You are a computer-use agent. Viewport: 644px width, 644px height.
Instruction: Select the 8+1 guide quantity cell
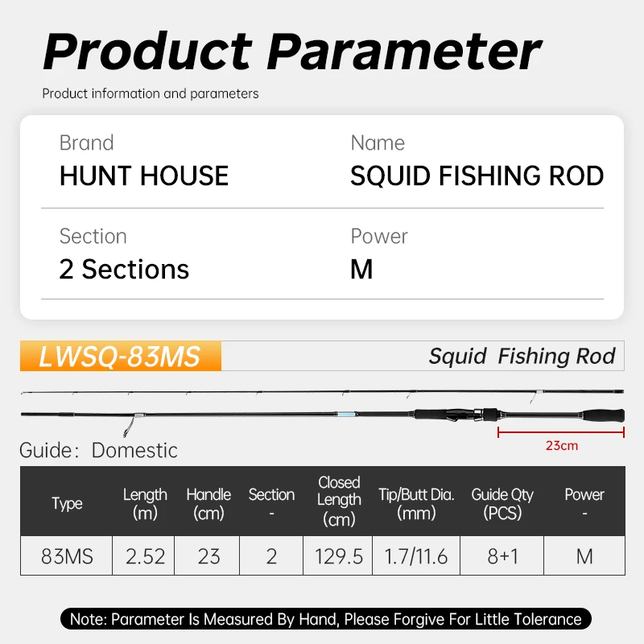502,556
